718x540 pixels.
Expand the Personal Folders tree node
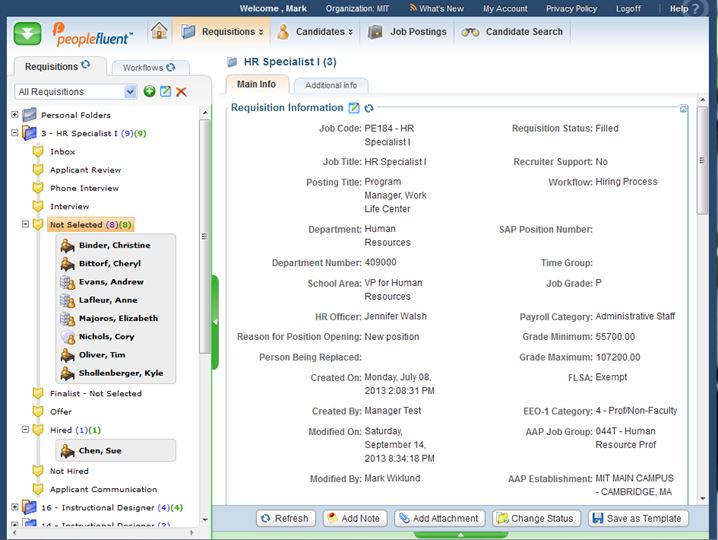pyautogui.click(x=15, y=115)
